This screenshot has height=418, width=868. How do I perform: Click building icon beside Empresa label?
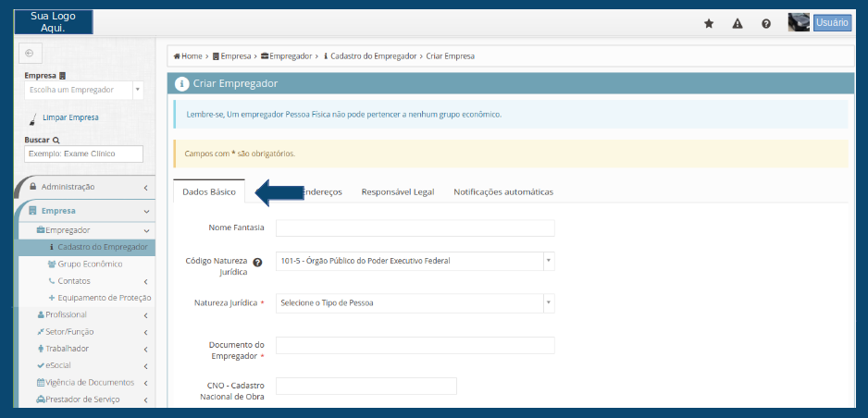[63, 76]
